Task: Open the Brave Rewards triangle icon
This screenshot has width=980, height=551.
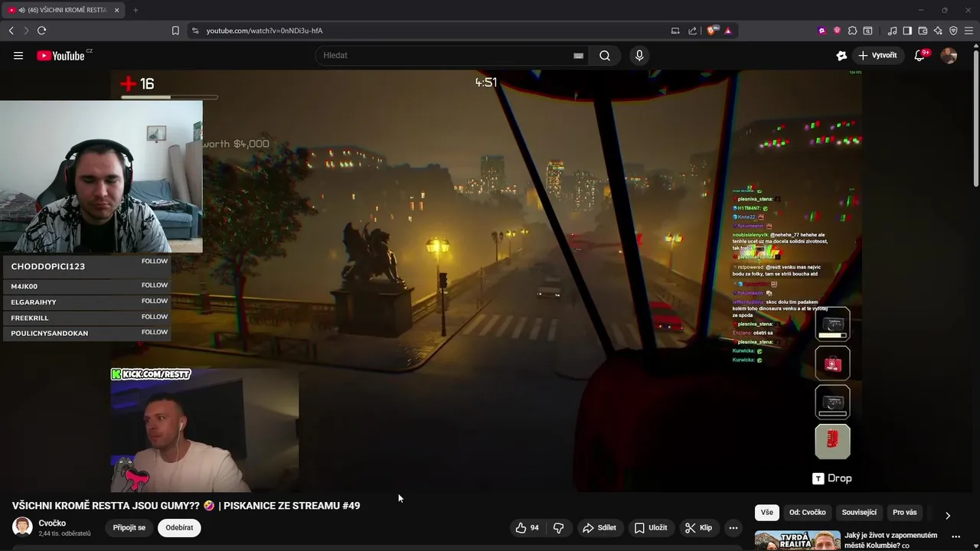Action: (x=727, y=31)
